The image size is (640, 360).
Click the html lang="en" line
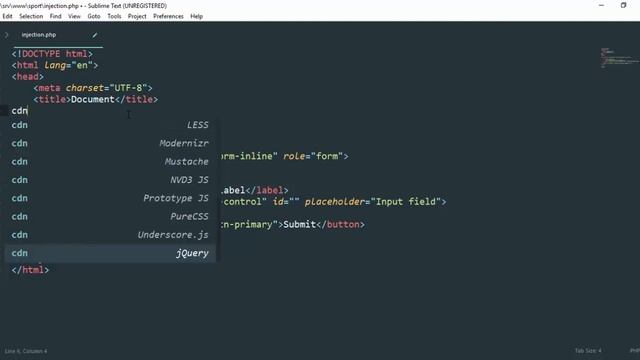click(55, 65)
